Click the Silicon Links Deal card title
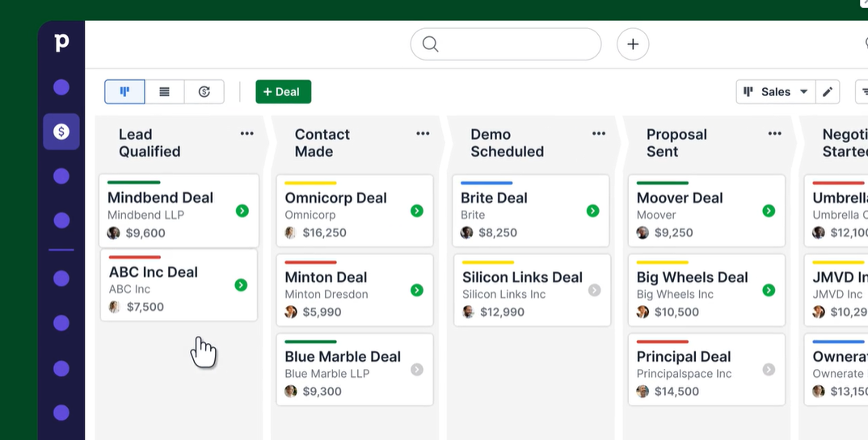Image resolution: width=868 pixels, height=440 pixels. pyautogui.click(x=522, y=277)
